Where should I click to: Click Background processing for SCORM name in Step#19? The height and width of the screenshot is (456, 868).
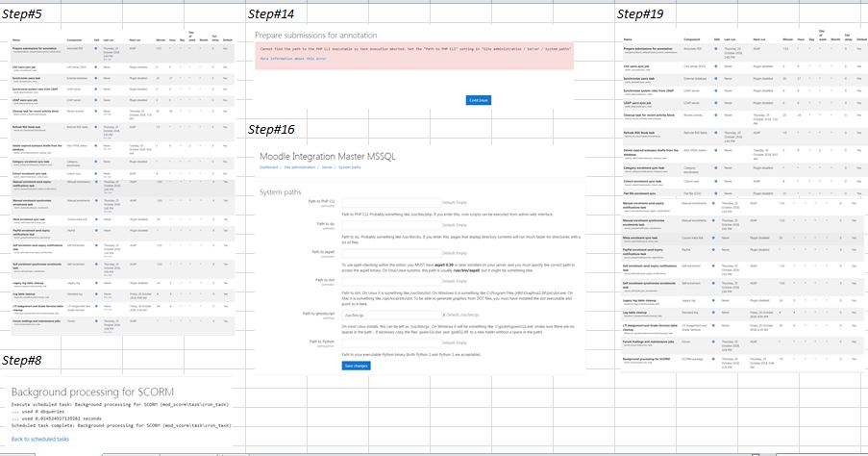point(646,359)
